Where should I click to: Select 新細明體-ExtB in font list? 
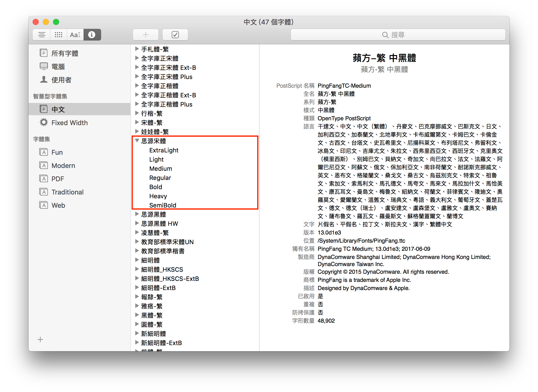(162, 343)
